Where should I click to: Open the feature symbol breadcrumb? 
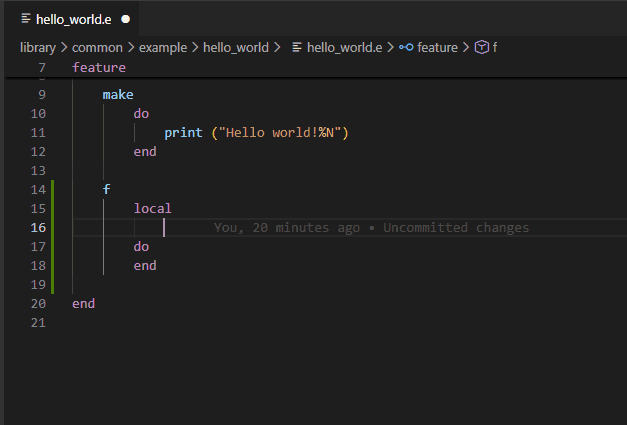pos(437,48)
